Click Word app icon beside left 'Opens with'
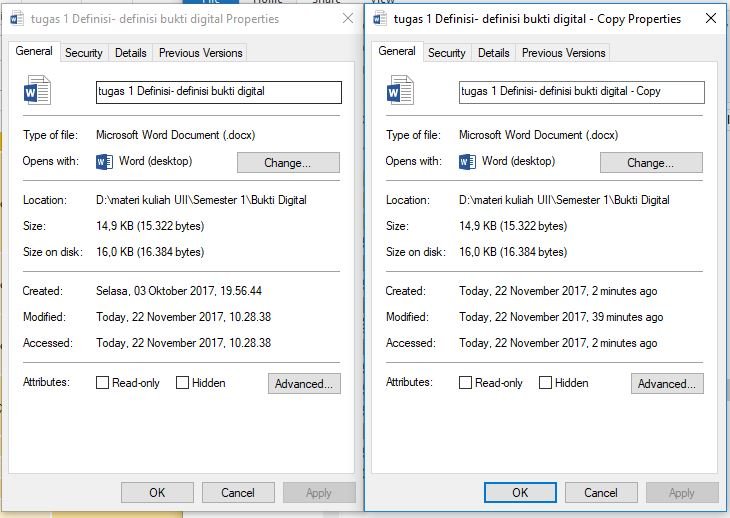730x518 pixels. (104, 162)
